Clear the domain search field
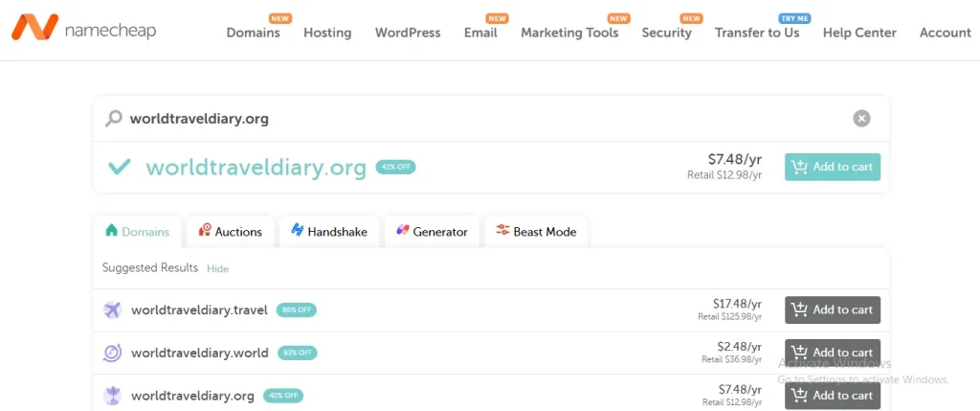The width and height of the screenshot is (980, 411). [x=861, y=118]
